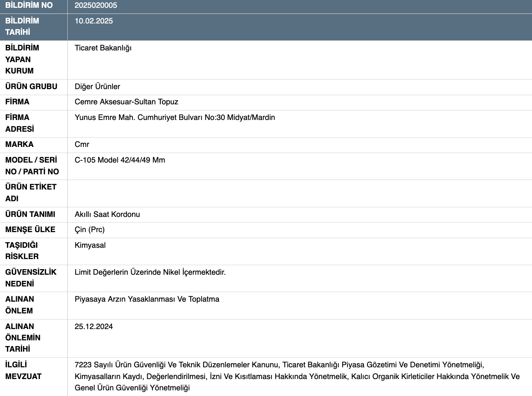
Task: Select the Diğer Ürünler product group value
Action: coord(97,87)
